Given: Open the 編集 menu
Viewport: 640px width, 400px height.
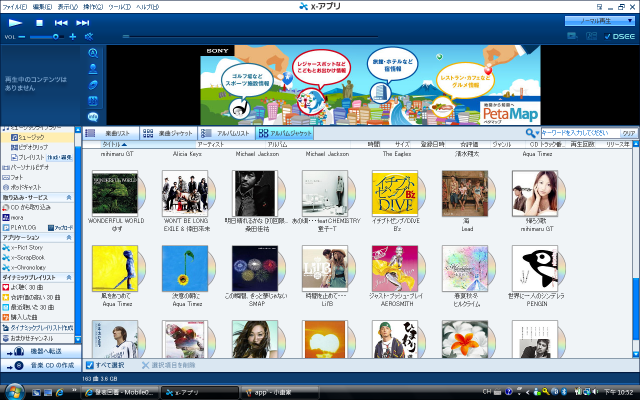Looking at the screenshot, I should (x=42, y=7).
